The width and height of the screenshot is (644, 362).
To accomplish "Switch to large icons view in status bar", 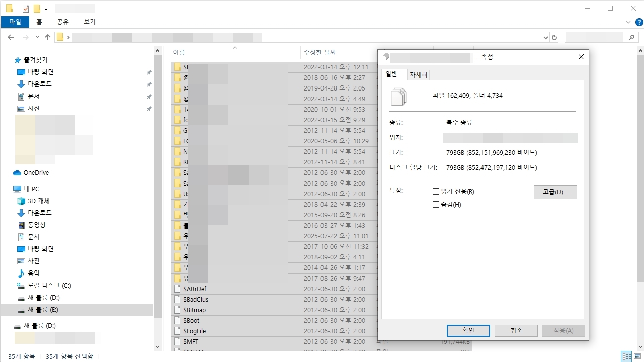I will tap(638, 356).
